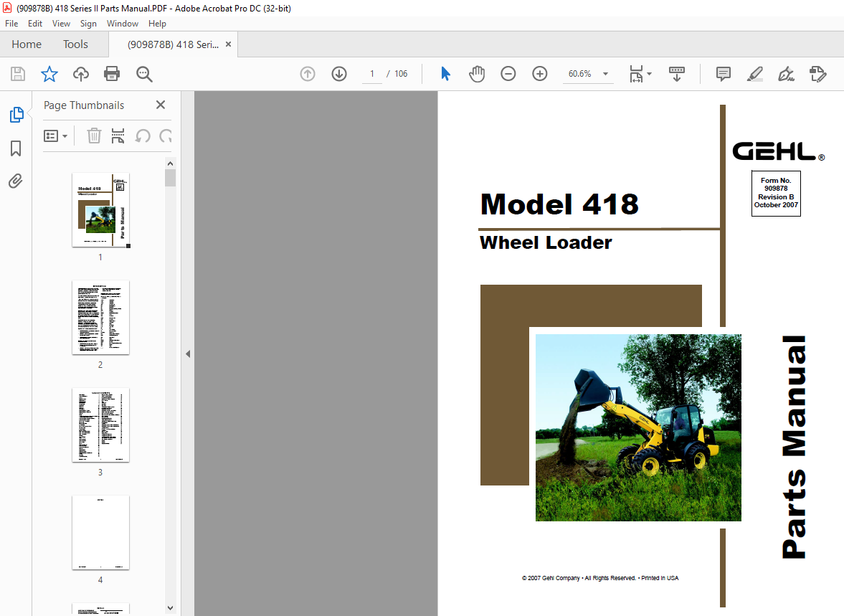Screen dimensions: 844x616
Task: Go to the previous page with the up arrow
Action: (308, 74)
